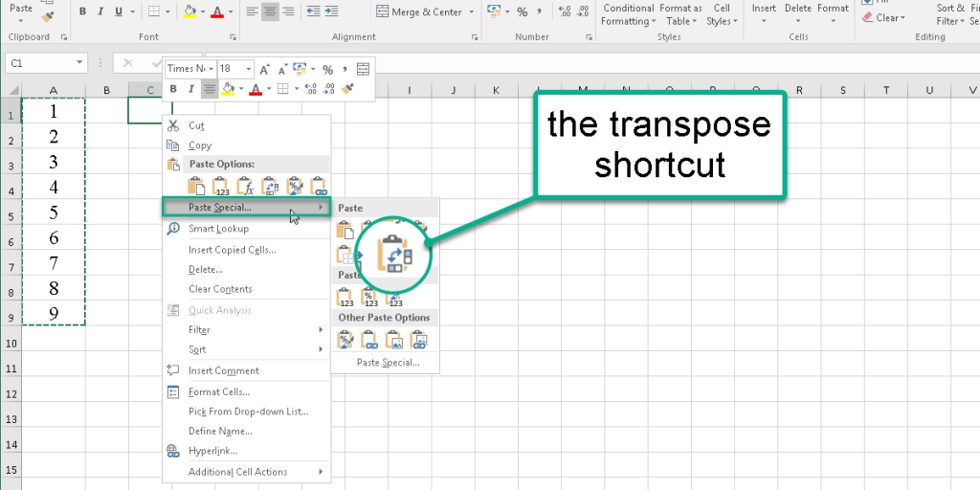The height and width of the screenshot is (490, 980).
Task: Toggle Italic on the mini toolbar
Action: tap(191, 89)
